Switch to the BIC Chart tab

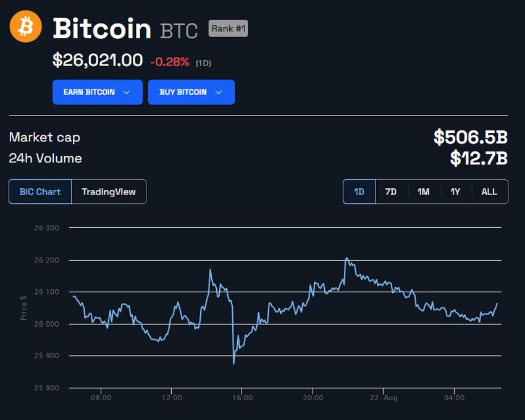[40, 191]
